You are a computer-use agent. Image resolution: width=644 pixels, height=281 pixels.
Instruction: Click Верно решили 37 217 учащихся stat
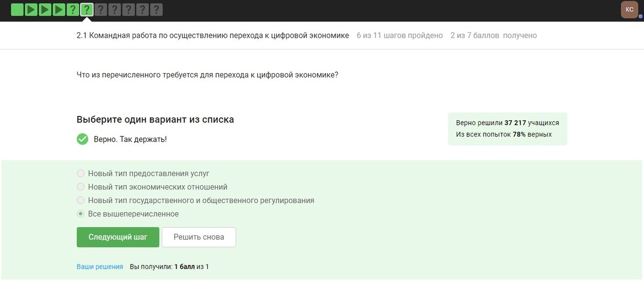[x=507, y=123]
